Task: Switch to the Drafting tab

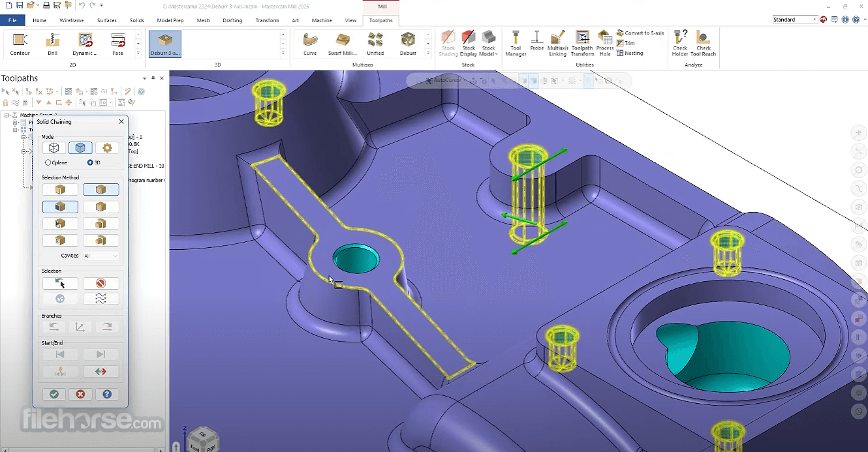Action: pos(232,20)
